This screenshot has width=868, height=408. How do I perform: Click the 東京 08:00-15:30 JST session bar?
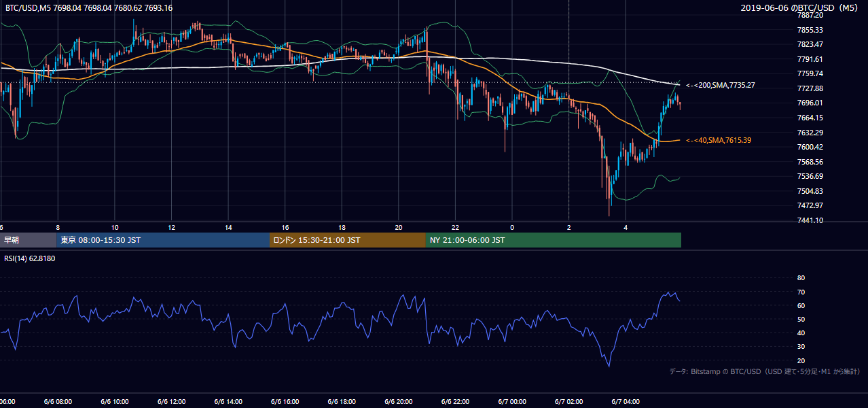pos(163,240)
